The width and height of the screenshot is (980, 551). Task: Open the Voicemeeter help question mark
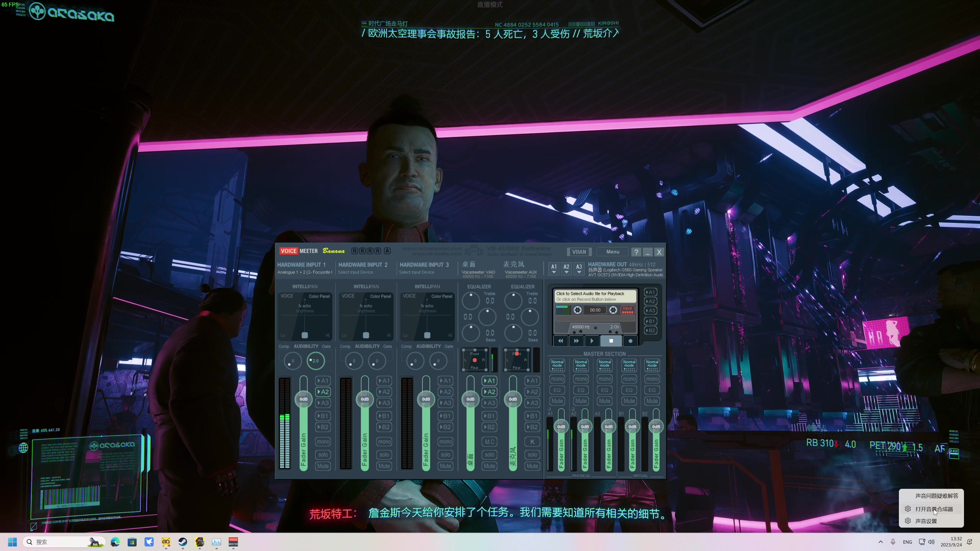pos(636,252)
